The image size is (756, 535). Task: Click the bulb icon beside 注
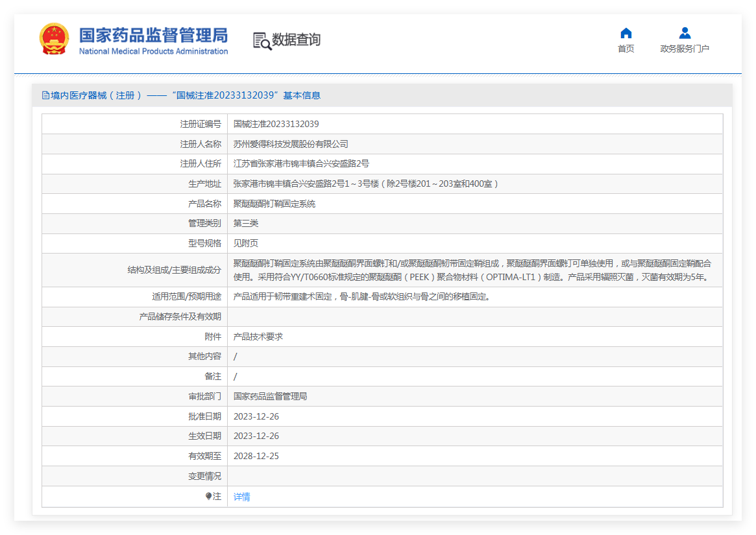(x=208, y=497)
